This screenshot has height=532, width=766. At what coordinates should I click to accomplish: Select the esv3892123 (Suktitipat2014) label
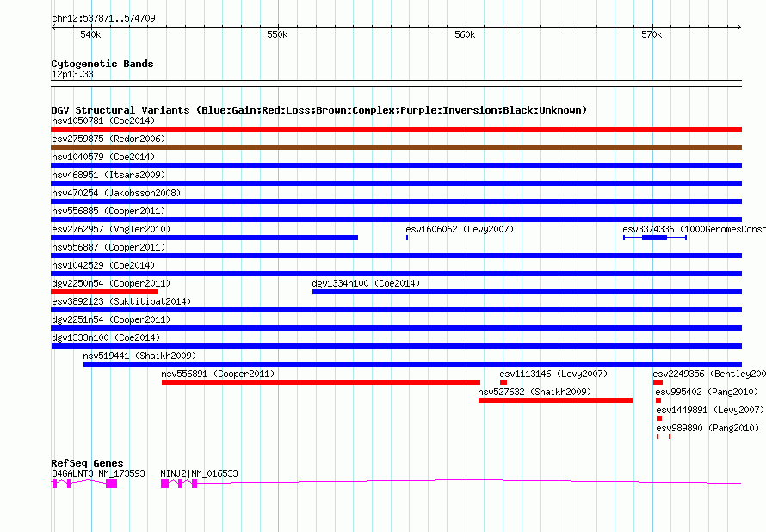click(121, 301)
